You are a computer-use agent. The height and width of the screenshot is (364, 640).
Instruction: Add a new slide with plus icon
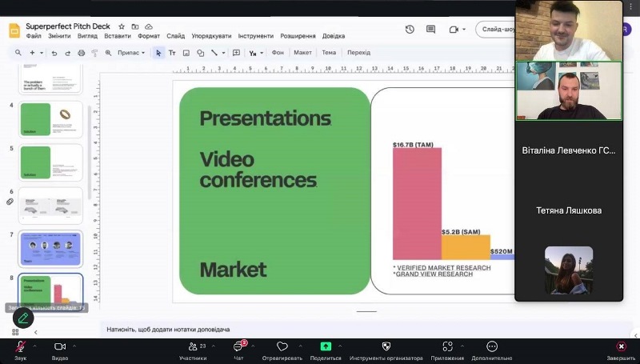(32, 53)
